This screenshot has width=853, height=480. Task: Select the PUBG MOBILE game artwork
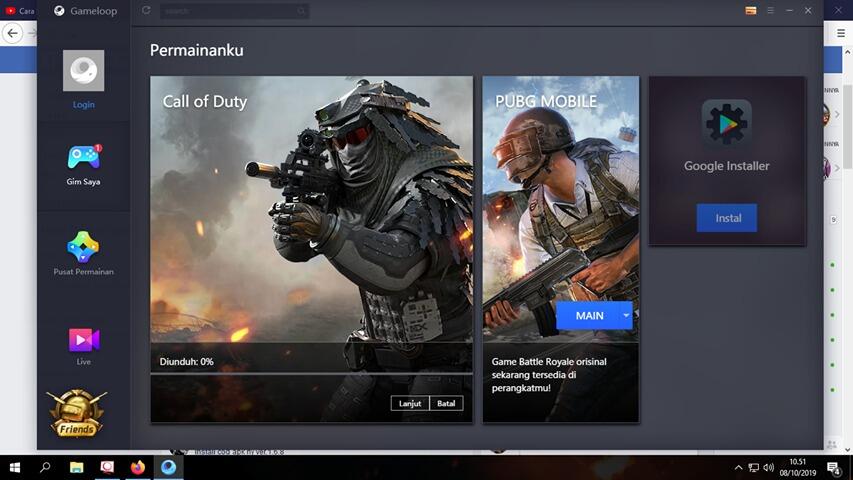(561, 209)
